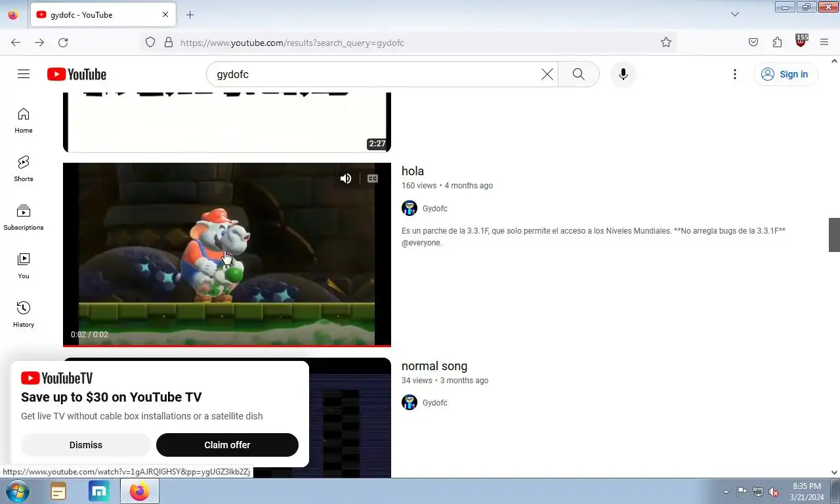Open Shorts in the sidebar
840x504 pixels.
tap(24, 169)
